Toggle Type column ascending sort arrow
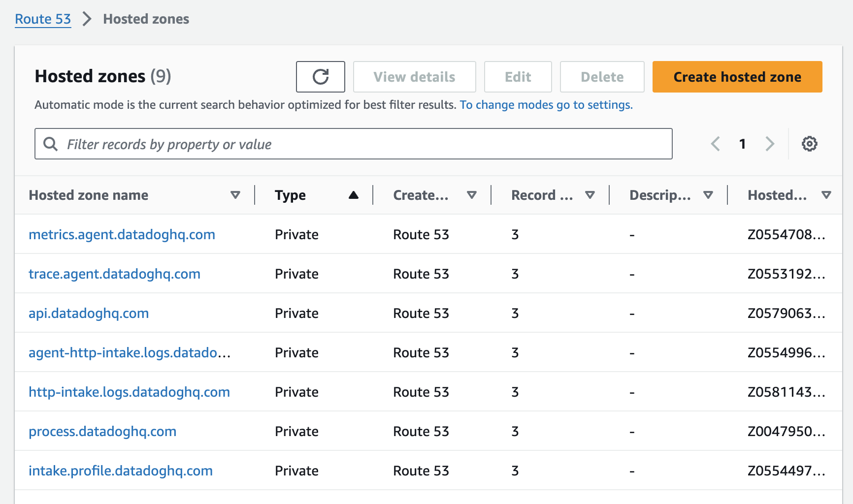This screenshot has width=853, height=504. pos(354,195)
